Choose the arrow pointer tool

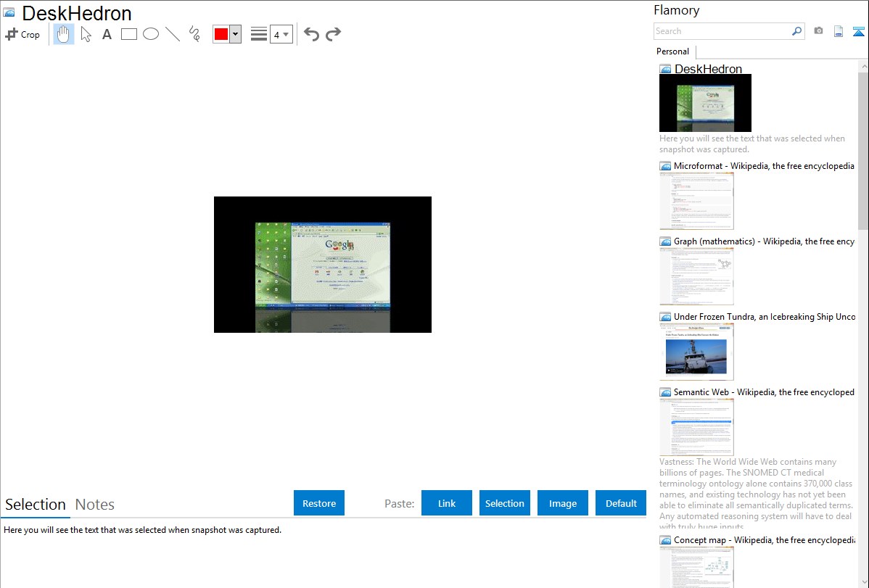86,34
